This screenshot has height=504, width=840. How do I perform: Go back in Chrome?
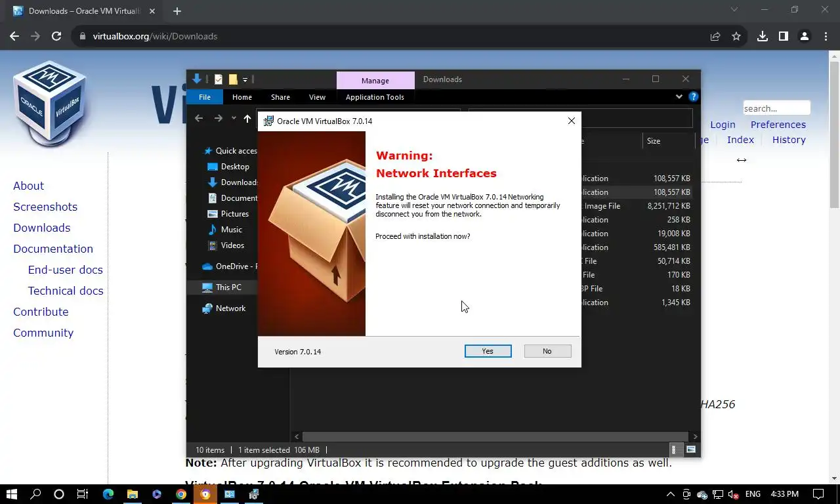14,36
